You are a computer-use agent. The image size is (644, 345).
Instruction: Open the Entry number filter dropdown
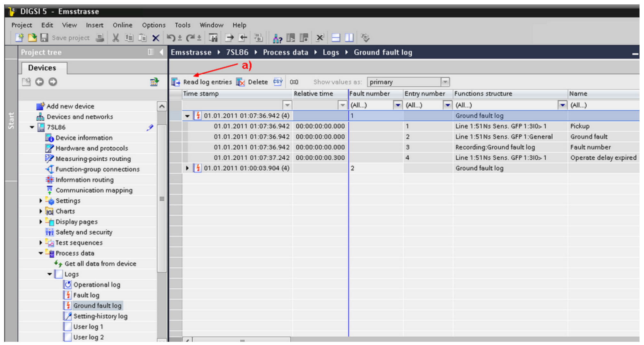tap(447, 105)
